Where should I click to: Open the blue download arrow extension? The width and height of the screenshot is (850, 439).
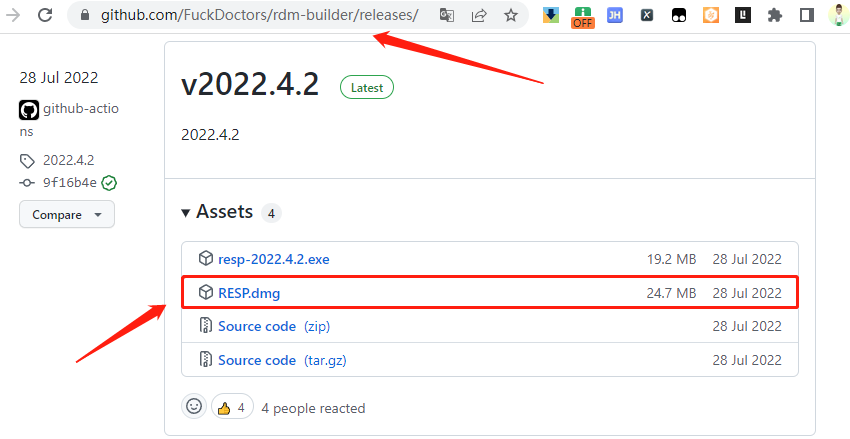click(x=551, y=15)
